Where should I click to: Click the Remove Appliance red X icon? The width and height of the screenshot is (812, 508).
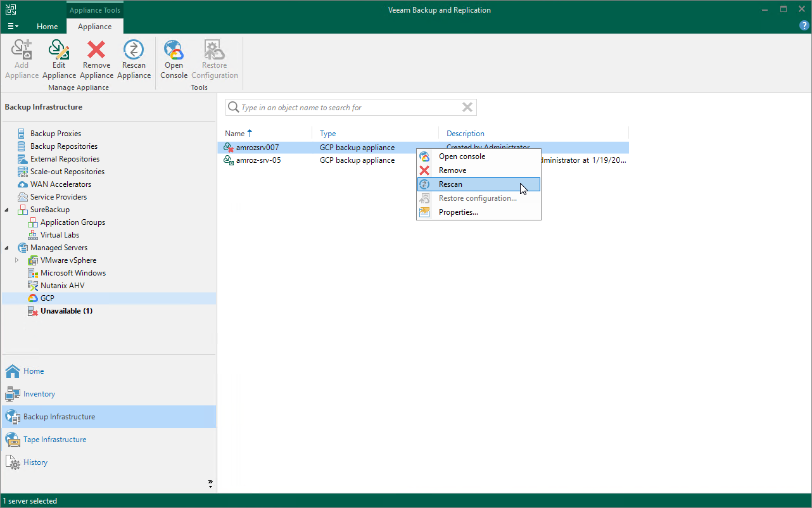click(96, 49)
